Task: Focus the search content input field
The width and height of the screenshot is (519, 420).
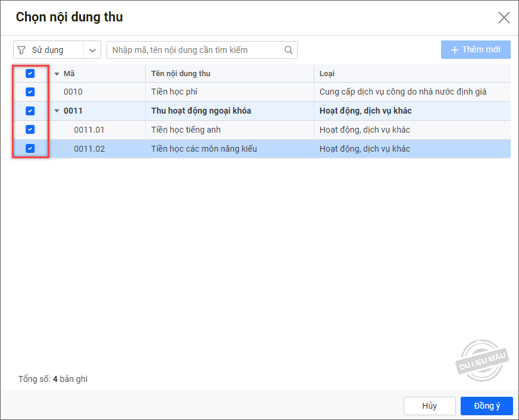Action: (197, 50)
